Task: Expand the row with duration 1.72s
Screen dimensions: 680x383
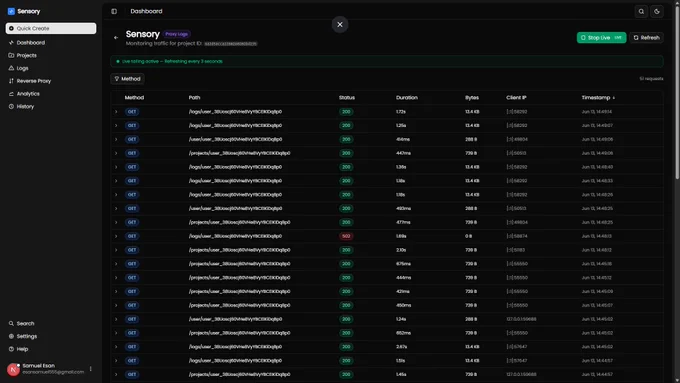Action: point(116,112)
